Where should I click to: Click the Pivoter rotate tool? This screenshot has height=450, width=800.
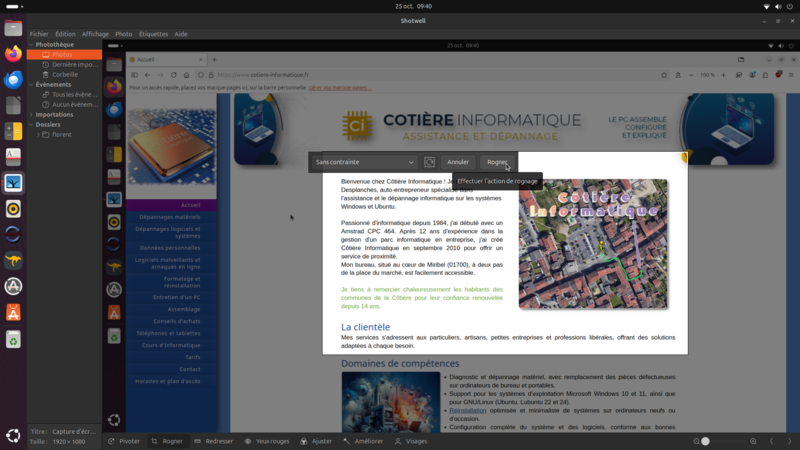pos(124,441)
